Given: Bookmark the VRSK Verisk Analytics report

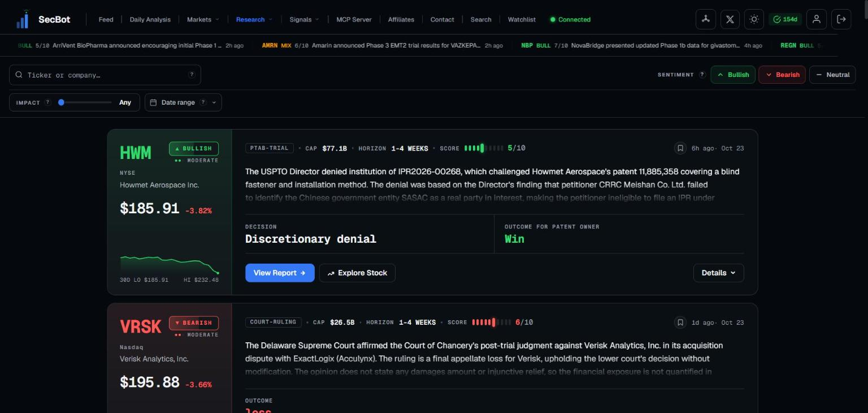Looking at the screenshot, I should (680, 322).
